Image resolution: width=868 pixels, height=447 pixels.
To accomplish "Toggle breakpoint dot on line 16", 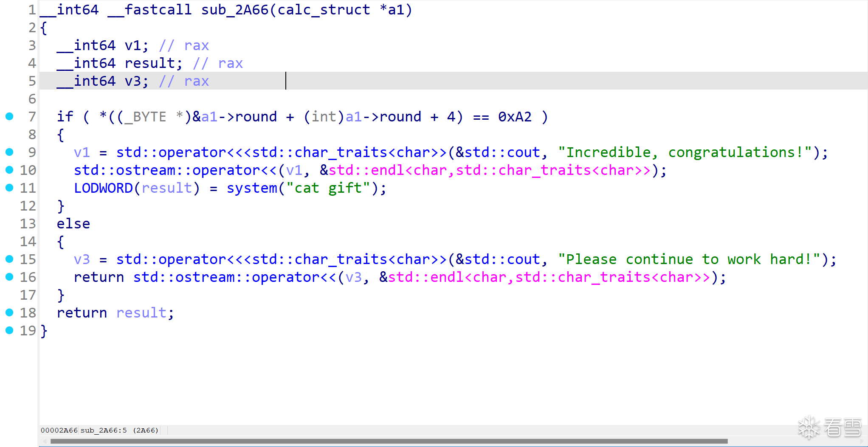I will 9,277.
